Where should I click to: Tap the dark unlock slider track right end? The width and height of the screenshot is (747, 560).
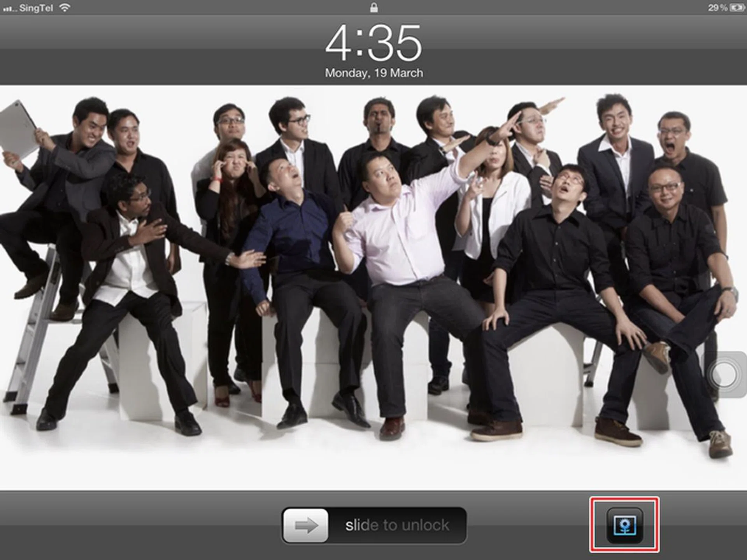click(x=459, y=525)
